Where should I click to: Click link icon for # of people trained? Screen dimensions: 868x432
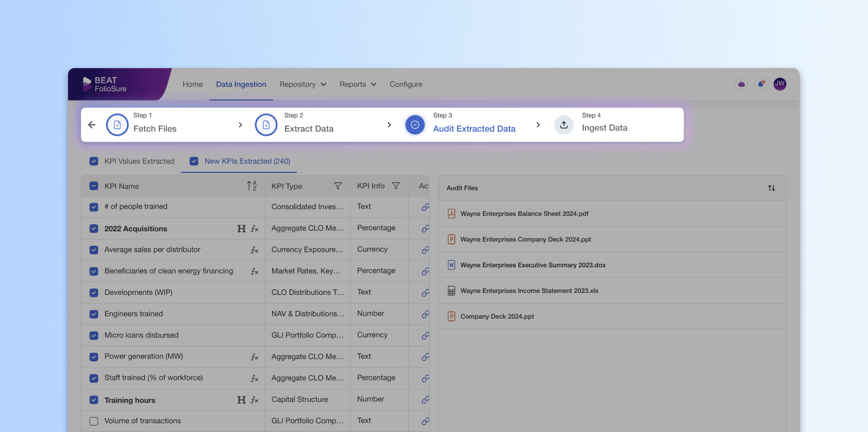point(425,207)
